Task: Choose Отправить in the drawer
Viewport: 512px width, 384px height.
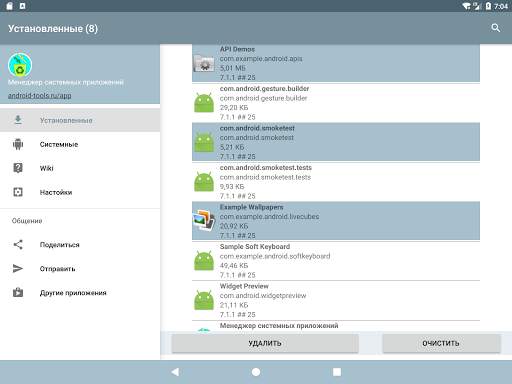Action: [x=80, y=269]
